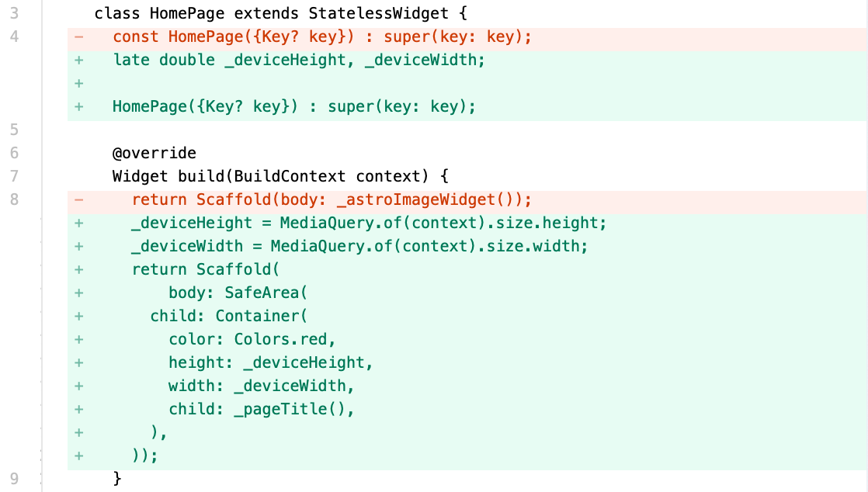Click the plus marker beside late double line
The height and width of the screenshot is (492, 868).
point(78,60)
